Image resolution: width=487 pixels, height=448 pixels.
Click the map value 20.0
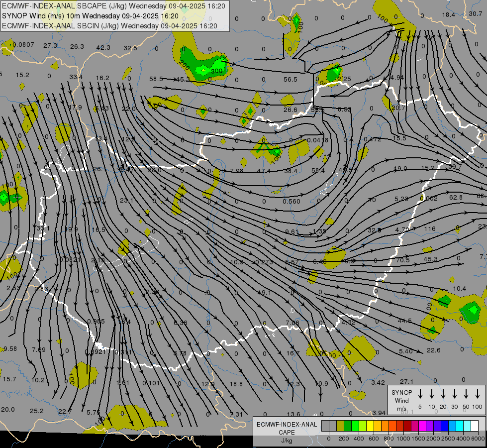[x=8, y=410]
